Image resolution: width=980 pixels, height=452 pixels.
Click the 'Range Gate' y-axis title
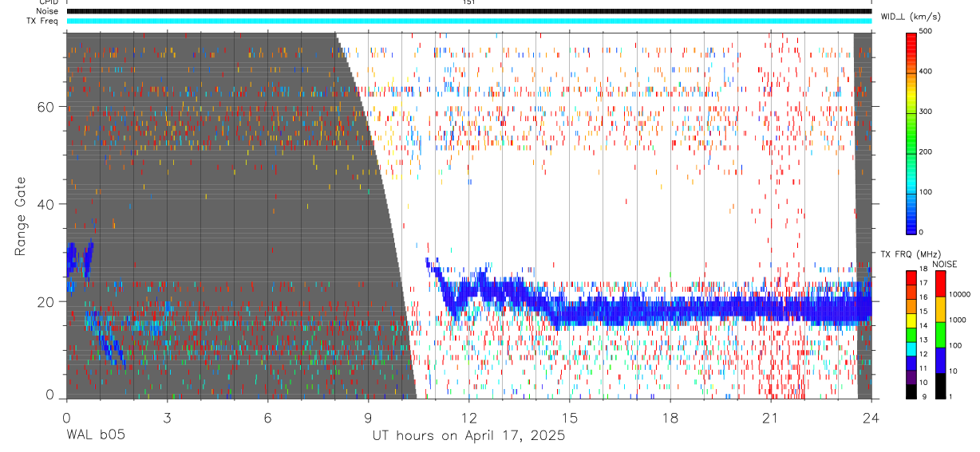[21, 216]
